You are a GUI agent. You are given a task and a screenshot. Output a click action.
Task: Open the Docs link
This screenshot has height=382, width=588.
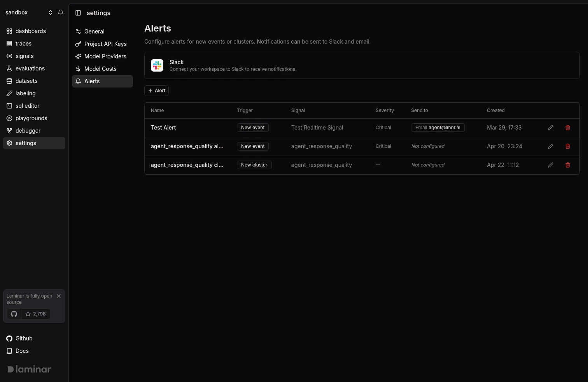[x=22, y=350]
